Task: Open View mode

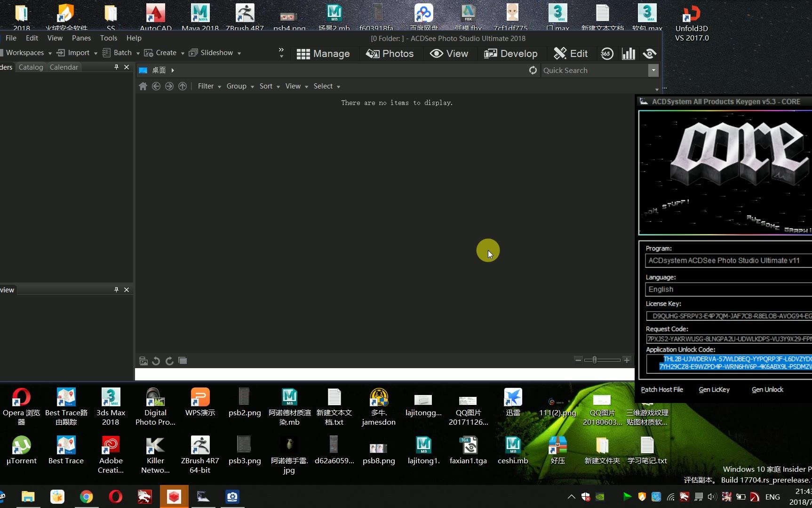Action: (449, 54)
